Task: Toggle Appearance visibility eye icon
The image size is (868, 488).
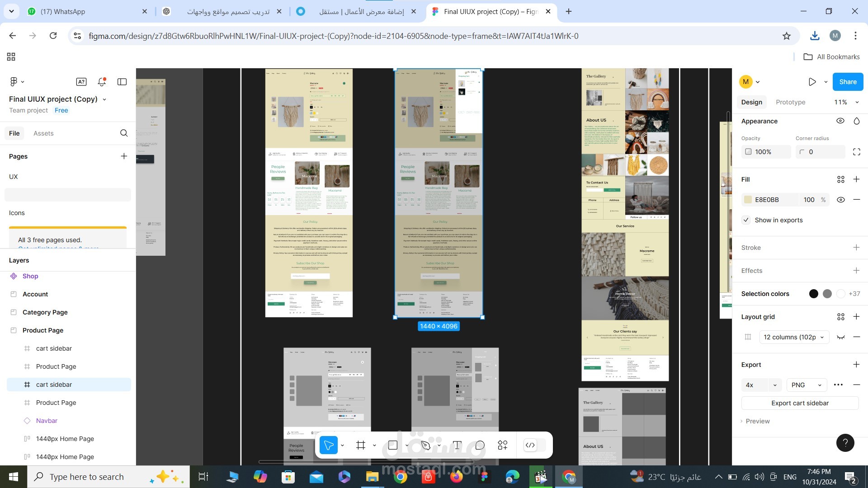Action: click(840, 121)
